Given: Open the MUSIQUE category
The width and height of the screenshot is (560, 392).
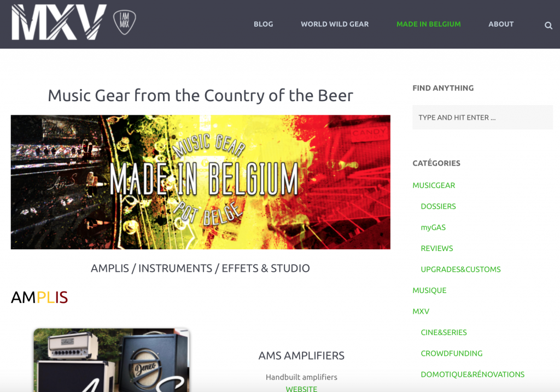Looking at the screenshot, I should click(429, 291).
